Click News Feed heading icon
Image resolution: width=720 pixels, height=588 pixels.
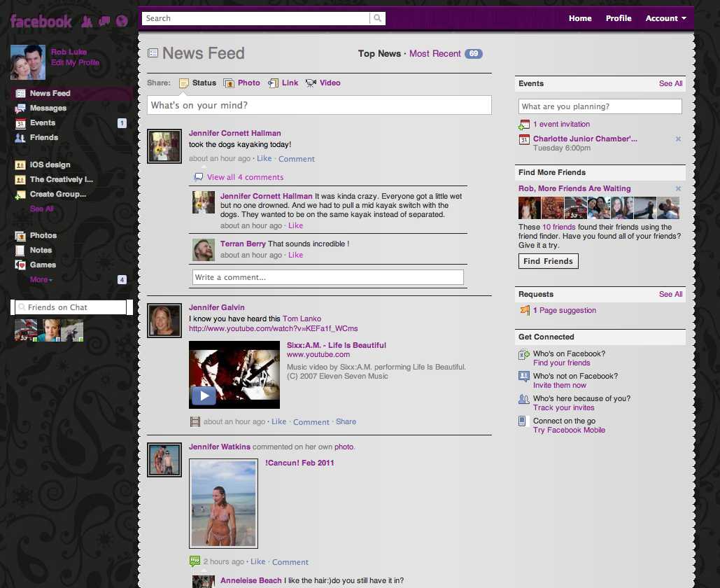pos(153,52)
